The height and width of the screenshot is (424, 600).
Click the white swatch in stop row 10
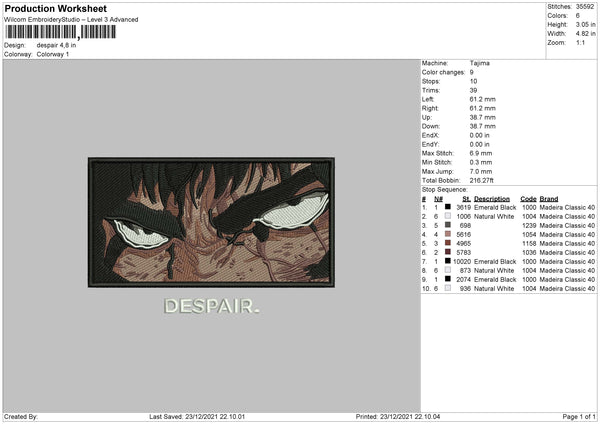click(x=448, y=288)
